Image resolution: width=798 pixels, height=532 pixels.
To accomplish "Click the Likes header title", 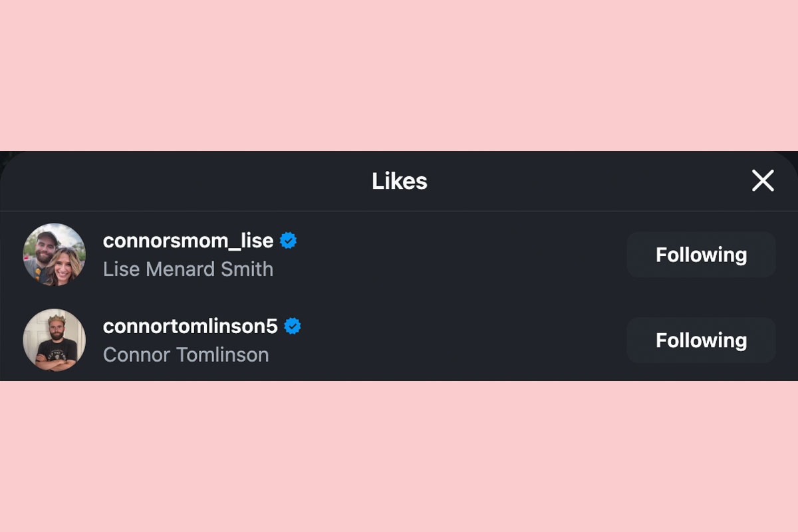I will click(400, 181).
